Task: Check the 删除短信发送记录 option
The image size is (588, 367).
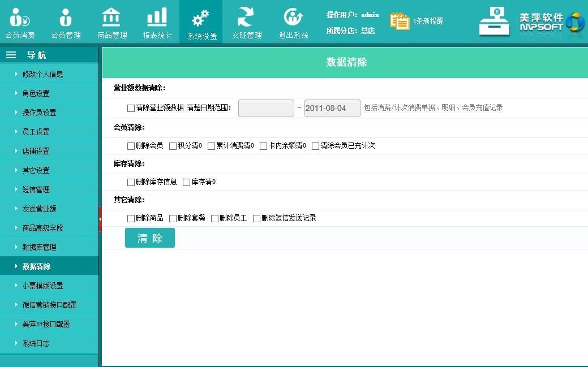Action: (257, 218)
